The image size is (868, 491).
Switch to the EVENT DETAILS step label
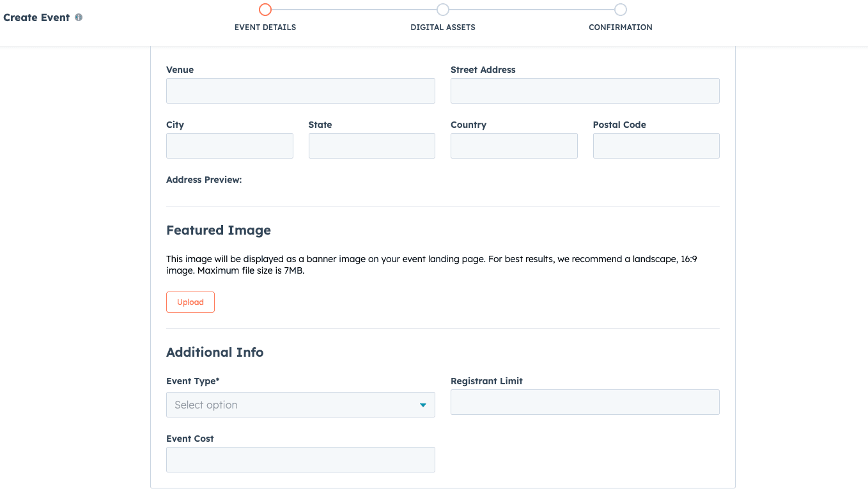click(x=265, y=27)
